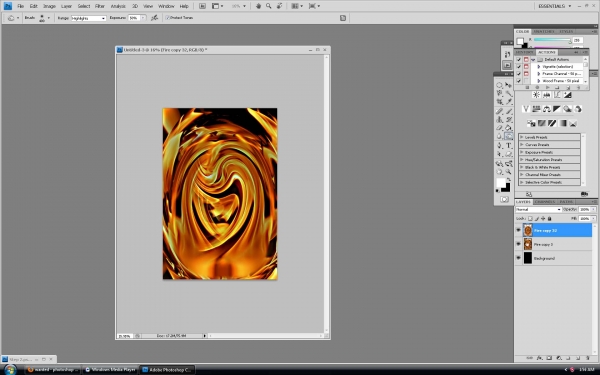Viewport: 600px width, 375px height.
Task: Select the History Brush tool
Action: point(509,119)
